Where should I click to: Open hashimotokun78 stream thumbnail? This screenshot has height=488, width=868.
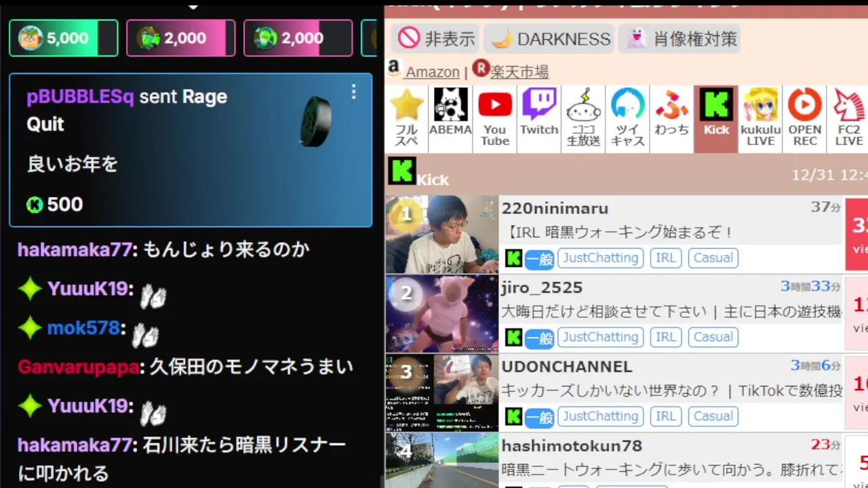pos(442,461)
